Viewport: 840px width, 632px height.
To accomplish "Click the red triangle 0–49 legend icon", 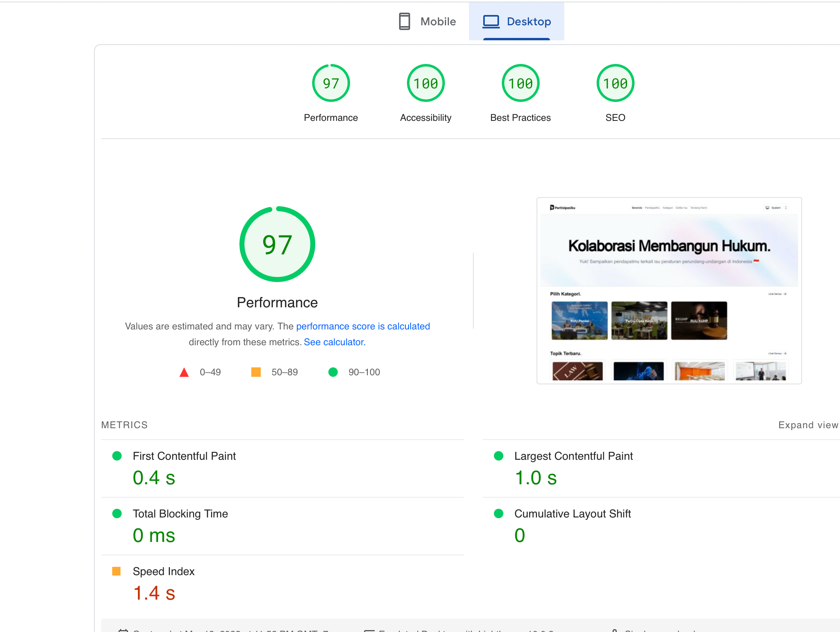I will pos(184,372).
